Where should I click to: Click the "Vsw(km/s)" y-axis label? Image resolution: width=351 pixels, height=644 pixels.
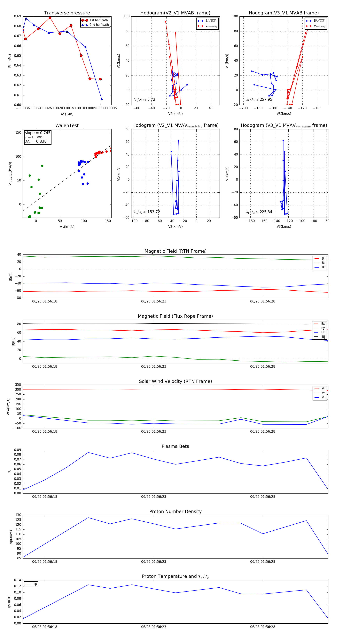pyautogui.click(x=8, y=407)
